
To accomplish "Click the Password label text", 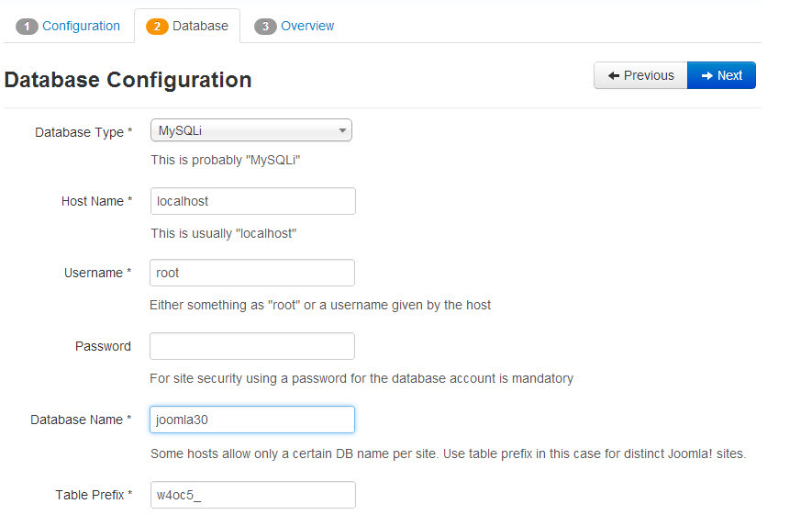I will point(103,346).
